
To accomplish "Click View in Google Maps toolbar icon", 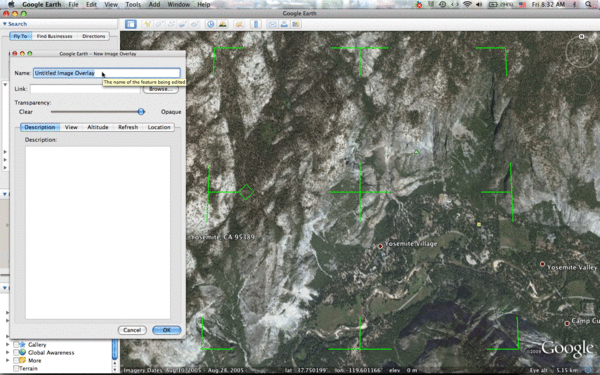I will [296, 24].
